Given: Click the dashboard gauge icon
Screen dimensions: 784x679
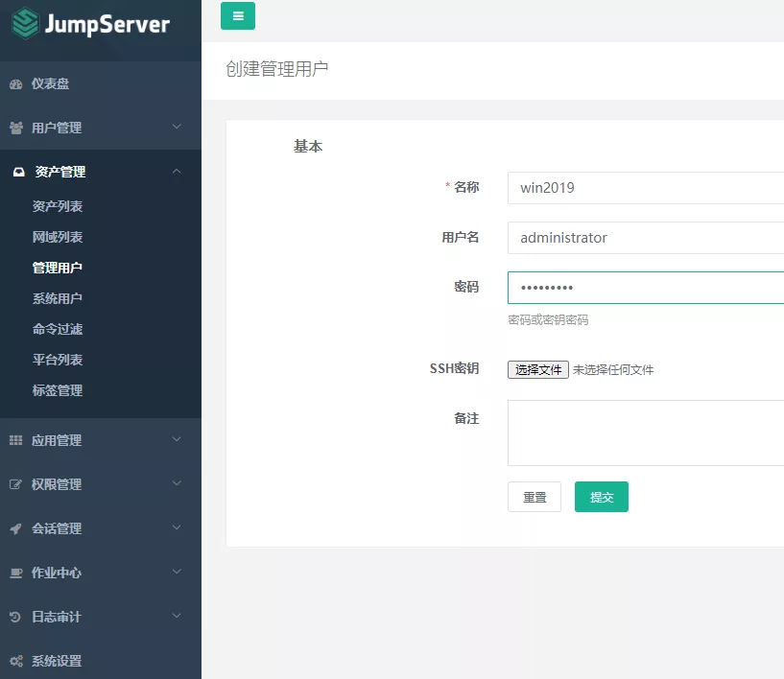Looking at the screenshot, I should coord(16,84).
